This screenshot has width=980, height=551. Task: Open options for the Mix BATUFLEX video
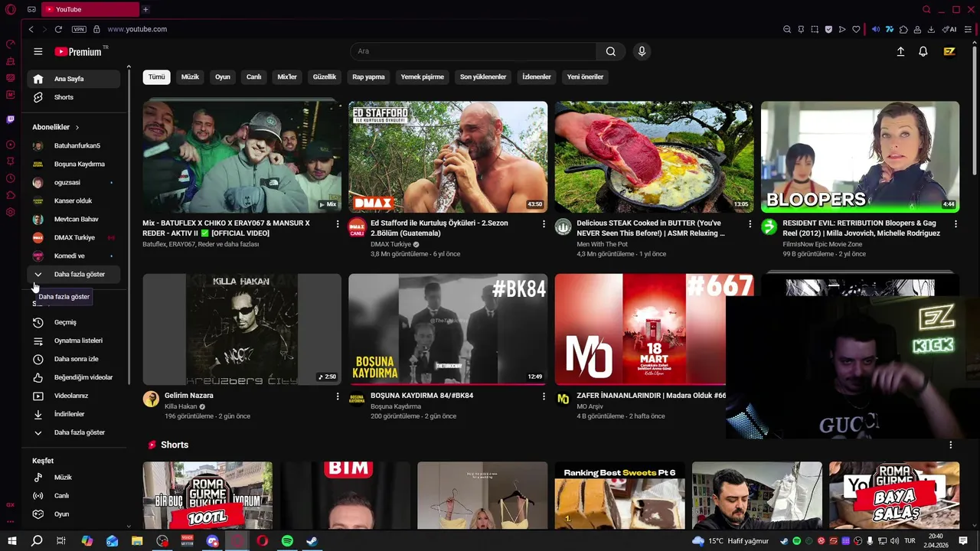point(338,223)
